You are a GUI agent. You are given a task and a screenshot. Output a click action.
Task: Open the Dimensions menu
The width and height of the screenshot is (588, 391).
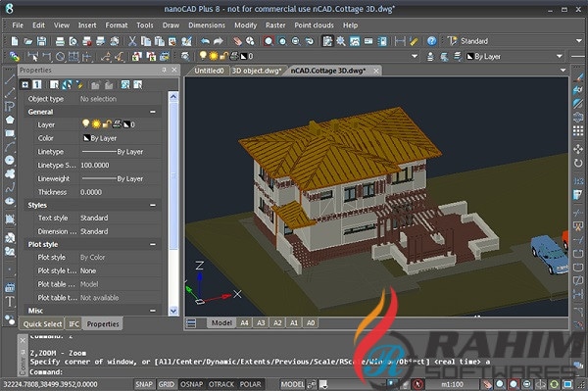click(207, 25)
